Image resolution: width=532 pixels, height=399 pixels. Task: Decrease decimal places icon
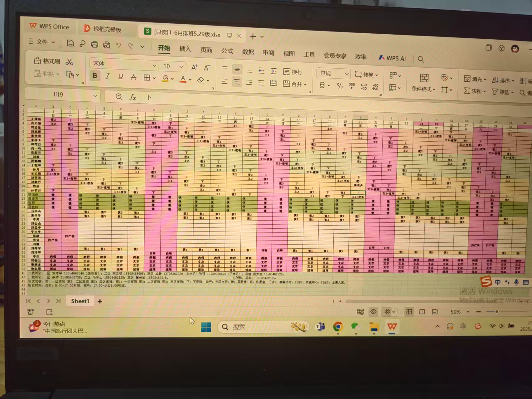coord(375,87)
